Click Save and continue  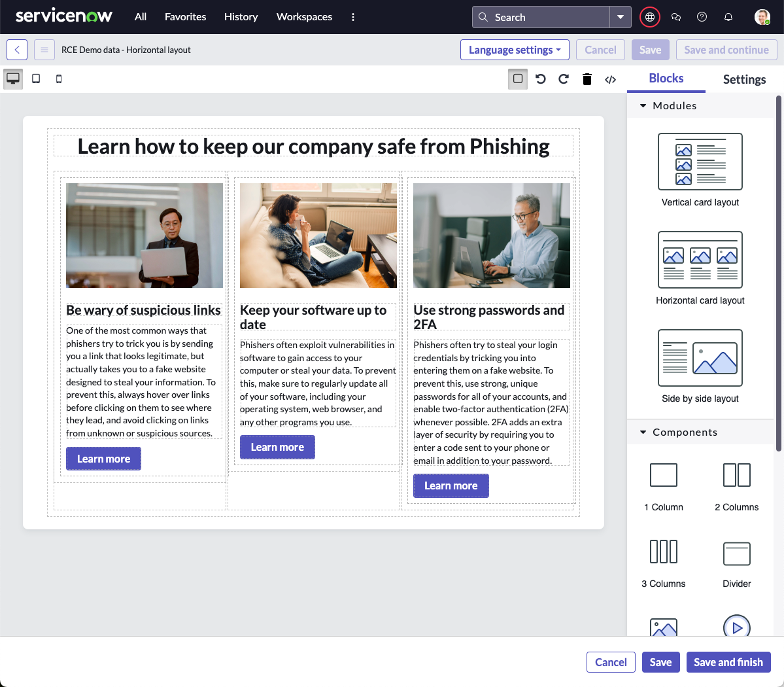(x=726, y=50)
